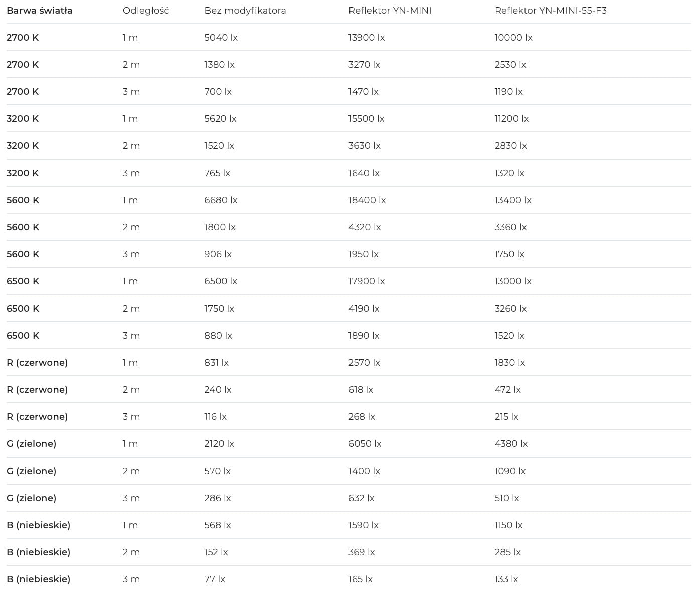Image resolution: width=700 pixels, height=601 pixels.
Task: Select the 5040 lx cell
Action: [x=221, y=38]
